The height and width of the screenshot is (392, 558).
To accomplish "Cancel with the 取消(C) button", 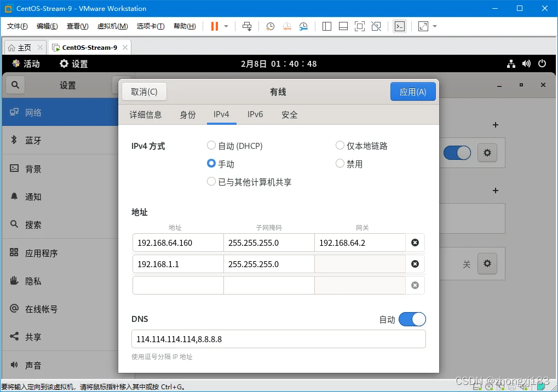I will pyautogui.click(x=143, y=91).
